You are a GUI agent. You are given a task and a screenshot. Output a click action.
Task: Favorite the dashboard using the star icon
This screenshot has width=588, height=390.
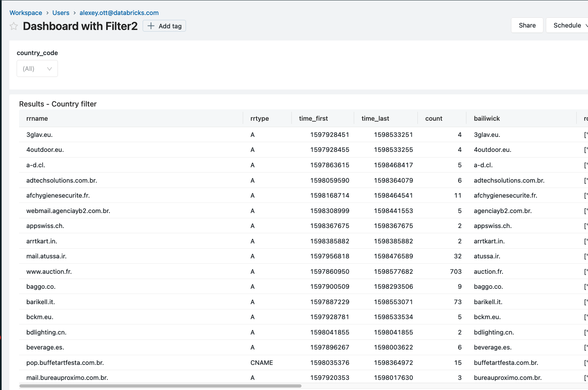[x=13, y=26]
